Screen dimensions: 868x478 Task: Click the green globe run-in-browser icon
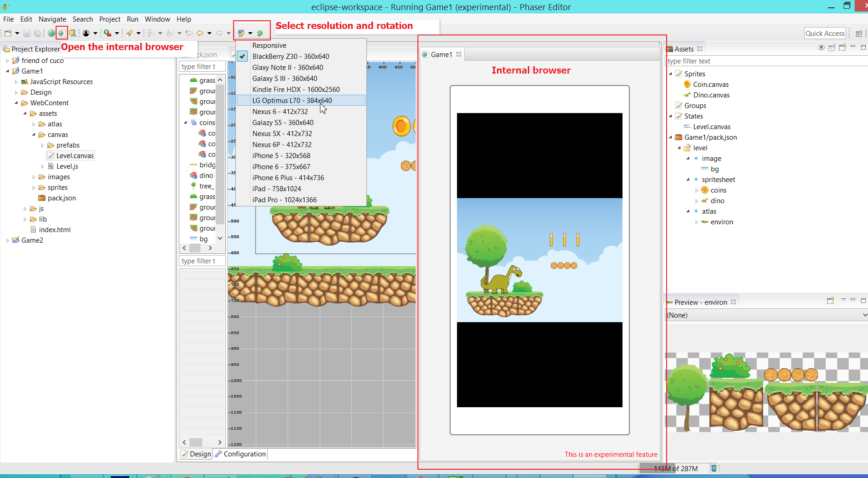pyautogui.click(x=51, y=33)
